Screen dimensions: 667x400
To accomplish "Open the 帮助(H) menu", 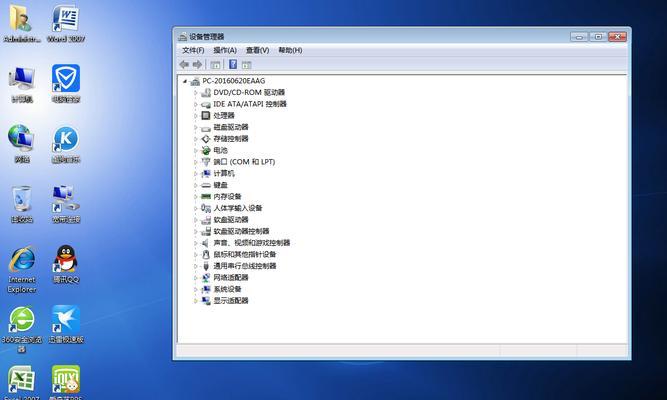I will (x=290, y=50).
